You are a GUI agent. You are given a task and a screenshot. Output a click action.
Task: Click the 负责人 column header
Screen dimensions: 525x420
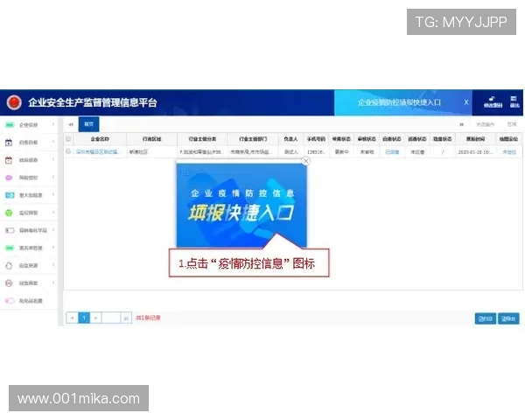290,139
